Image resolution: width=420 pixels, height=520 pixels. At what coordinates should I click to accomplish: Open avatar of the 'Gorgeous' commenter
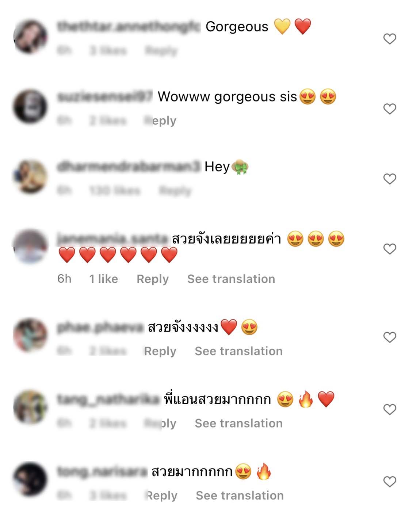[x=30, y=37]
